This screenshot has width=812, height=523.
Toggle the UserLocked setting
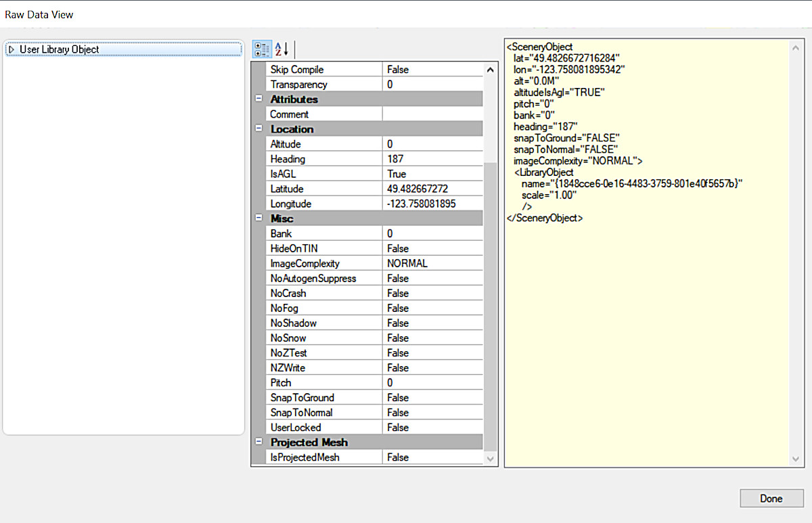pyautogui.click(x=433, y=427)
